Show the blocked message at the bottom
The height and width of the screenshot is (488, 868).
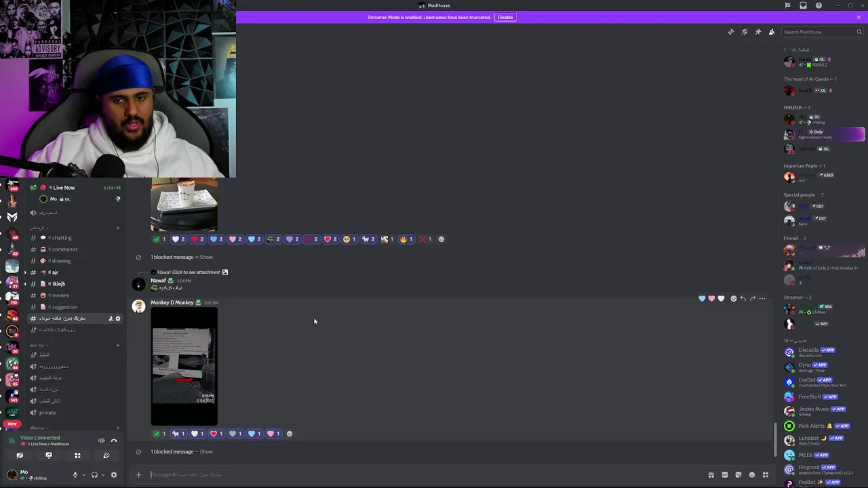pos(206,451)
